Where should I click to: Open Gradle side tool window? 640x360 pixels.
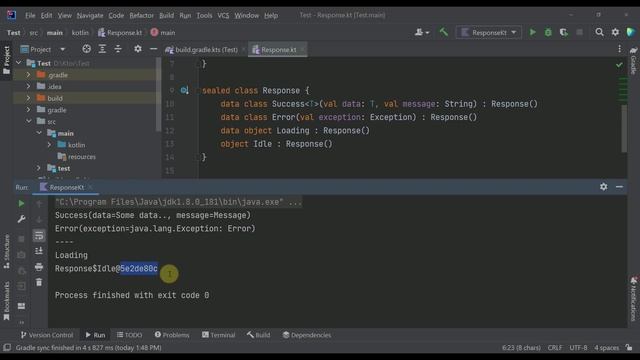click(x=633, y=60)
